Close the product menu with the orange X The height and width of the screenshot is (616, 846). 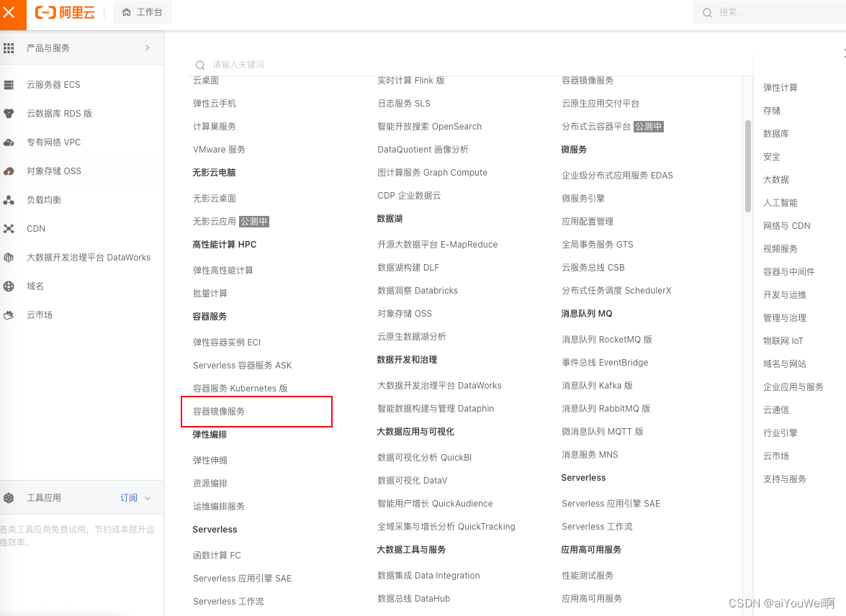[9, 12]
